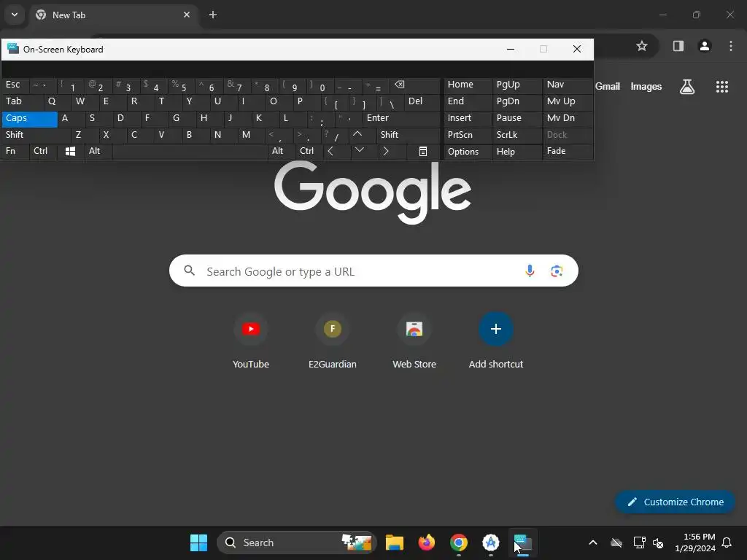Open the Gmail link

tap(608, 86)
